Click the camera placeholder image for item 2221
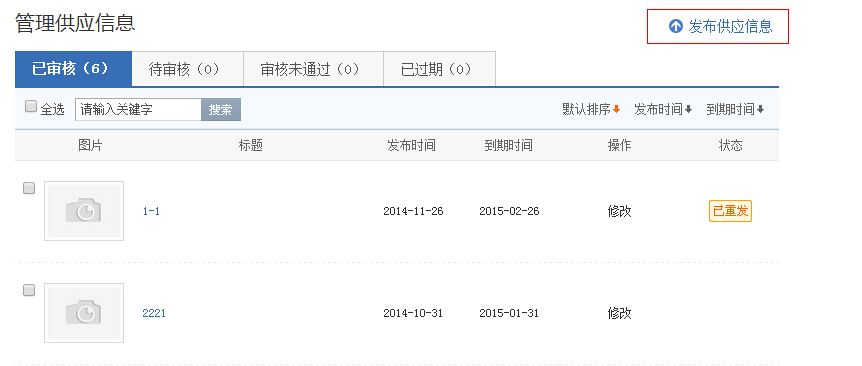The height and width of the screenshot is (366, 862). [84, 313]
